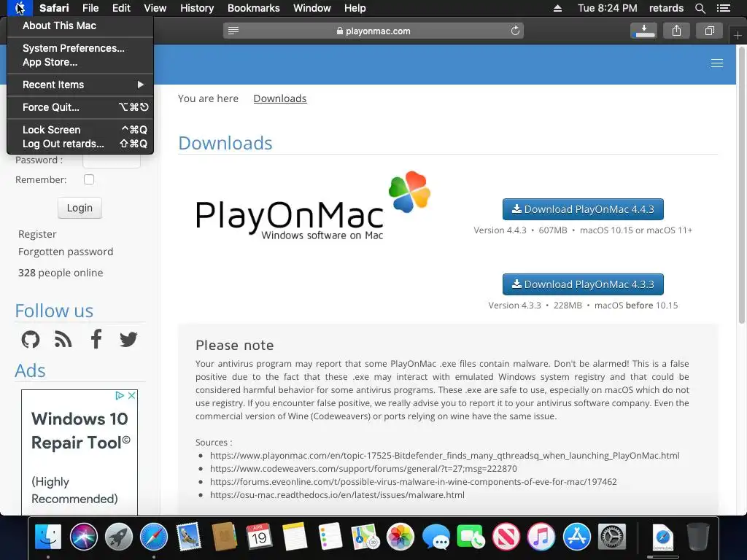Tick the Remember checkbox
The width and height of the screenshot is (747, 560).
coord(89,179)
